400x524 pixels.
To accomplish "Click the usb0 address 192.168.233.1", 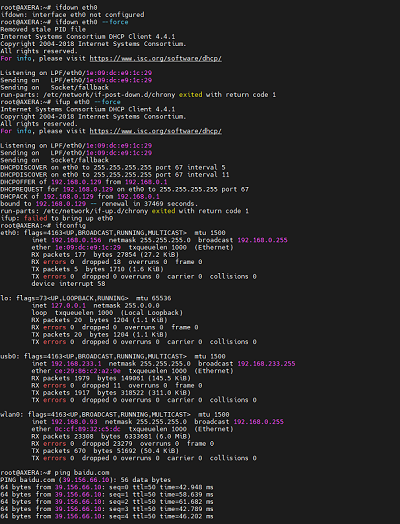I will [x=76, y=364].
